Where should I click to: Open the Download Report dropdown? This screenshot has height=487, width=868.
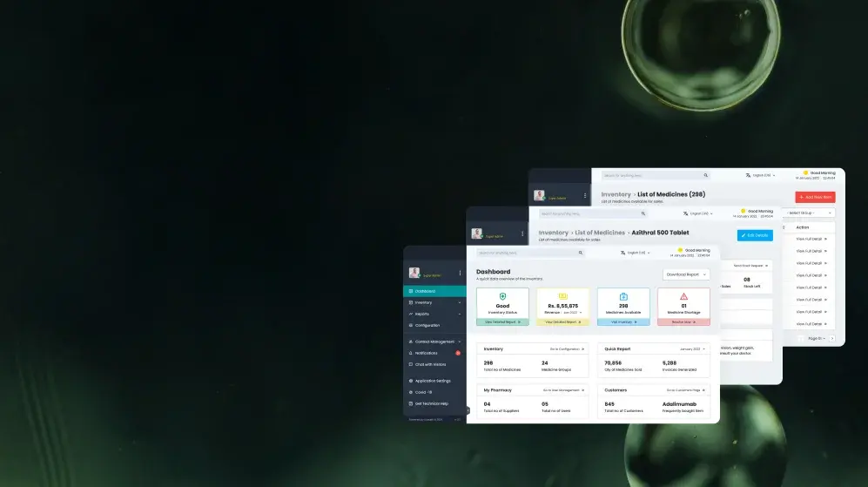click(x=686, y=274)
